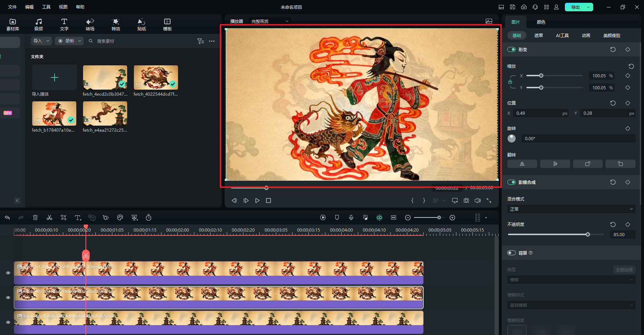644x335 pixels.
Task: Click the horizontal flip icon under 翻转
Action: pos(522,164)
